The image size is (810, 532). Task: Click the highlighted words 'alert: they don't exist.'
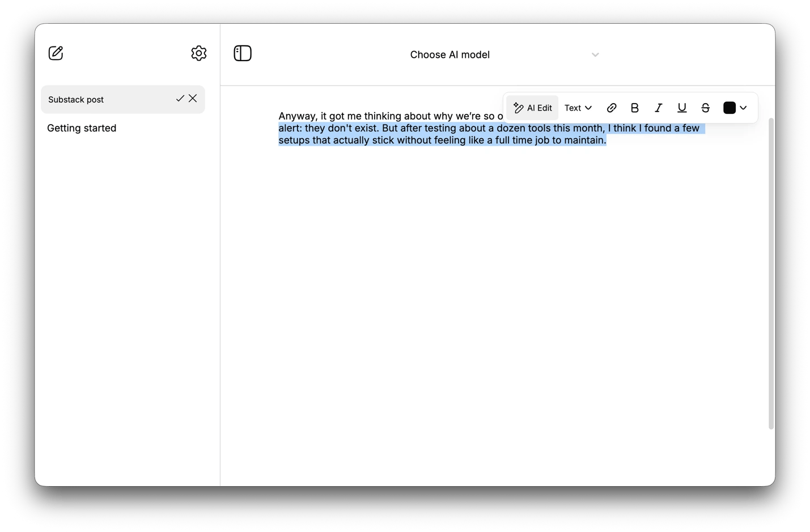[x=329, y=128]
